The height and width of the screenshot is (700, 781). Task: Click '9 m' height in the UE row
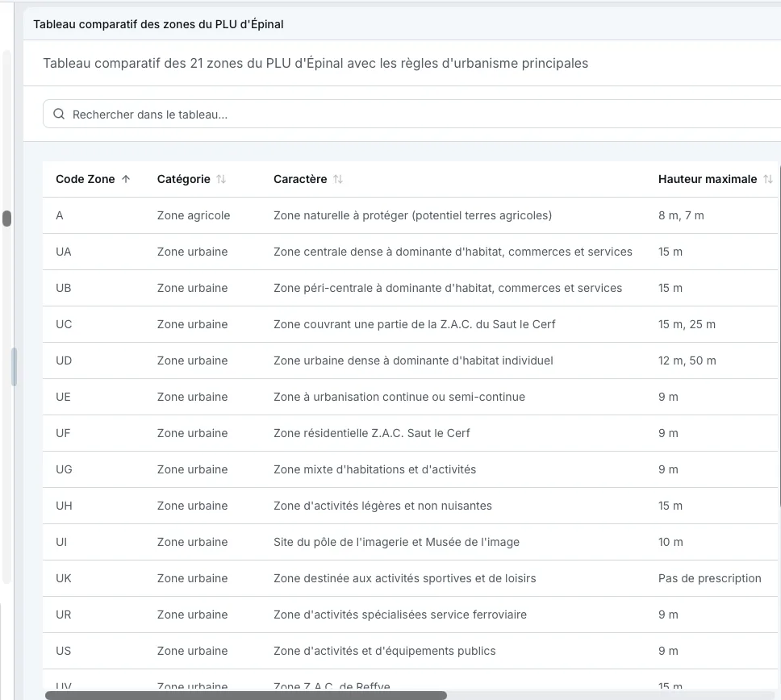[x=668, y=398]
